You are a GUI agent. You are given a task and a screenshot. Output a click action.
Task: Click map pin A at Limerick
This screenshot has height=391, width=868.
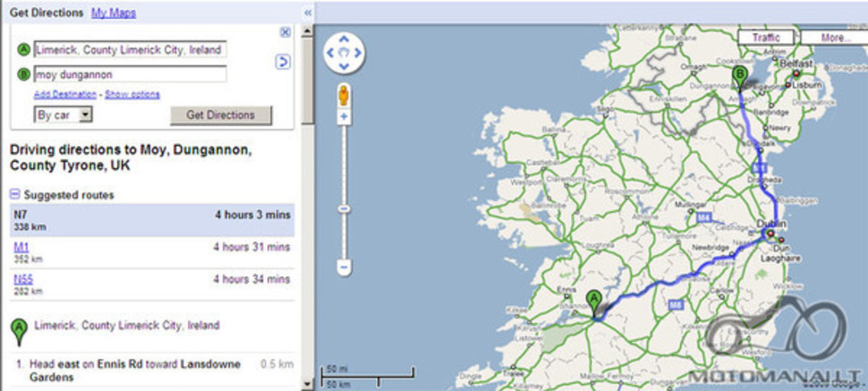pos(594,304)
